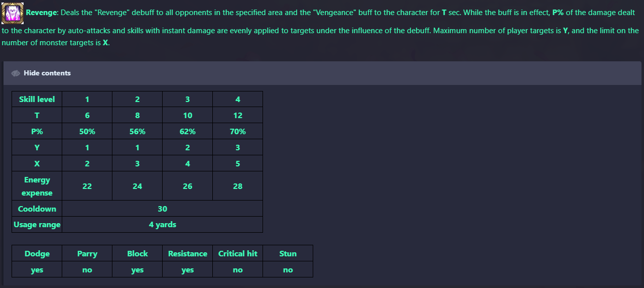This screenshot has width=644, height=288.
Task: Click the Critical hit column header
Action: [x=238, y=253]
